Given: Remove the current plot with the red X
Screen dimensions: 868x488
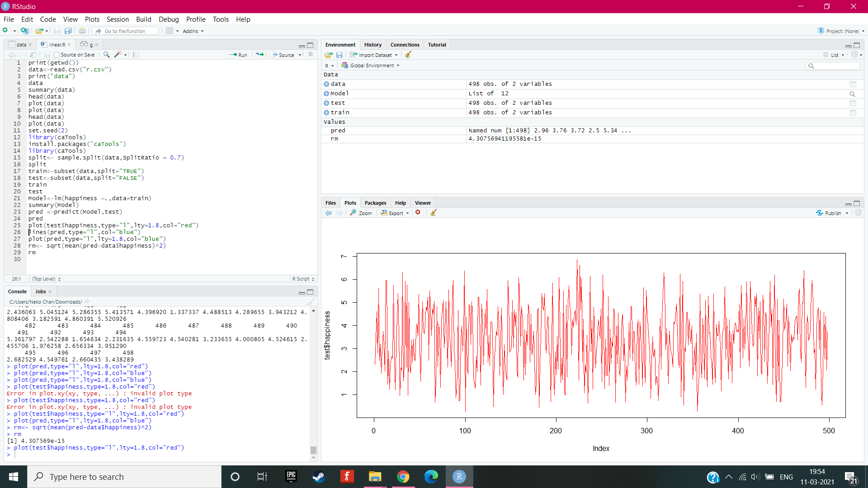Looking at the screenshot, I should [418, 212].
